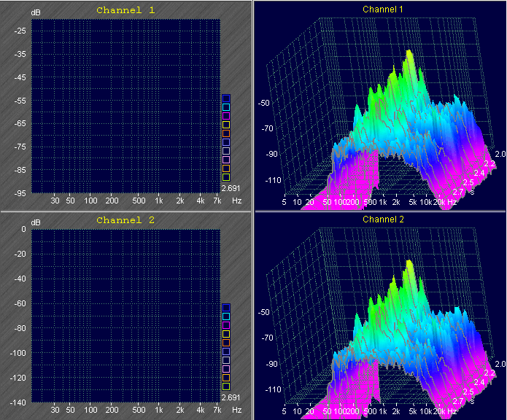Select the blue trace box in Channel 2
The height and width of the screenshot is (420, 507).
click(x=226, y=308)
